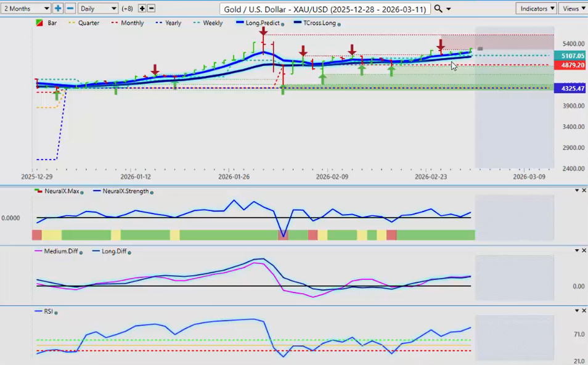Click the small black minus forecast button

click(x=152, y=9)
